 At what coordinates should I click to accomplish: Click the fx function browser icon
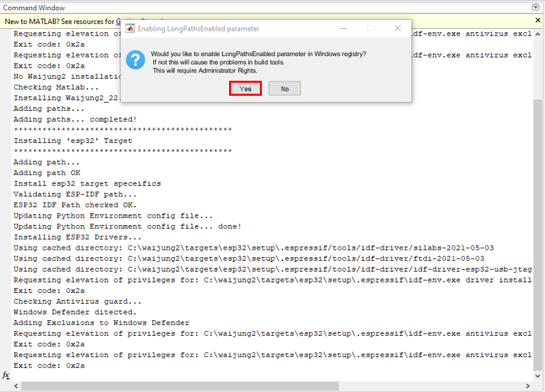(6, 376)
